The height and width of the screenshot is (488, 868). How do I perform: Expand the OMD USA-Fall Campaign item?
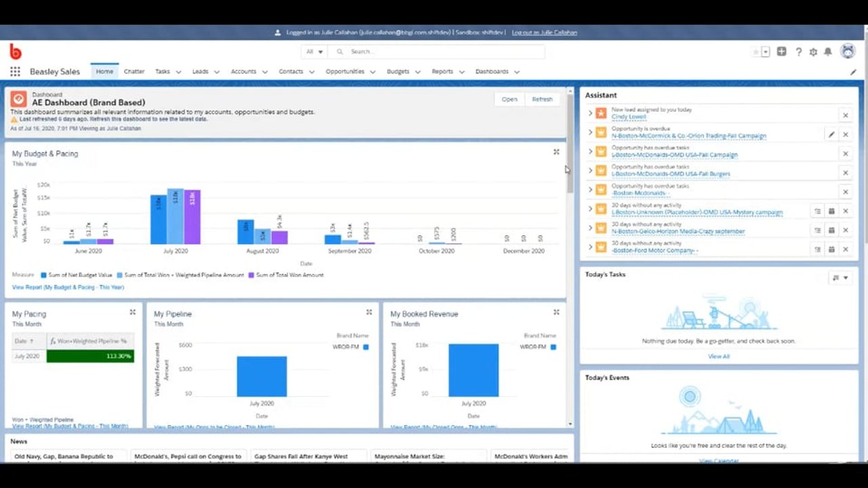click(590, 151)
